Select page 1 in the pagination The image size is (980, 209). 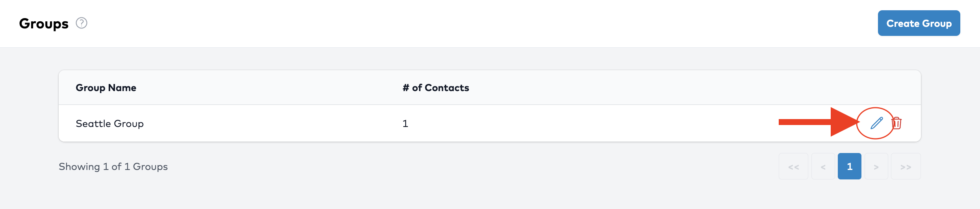point(849,166)
